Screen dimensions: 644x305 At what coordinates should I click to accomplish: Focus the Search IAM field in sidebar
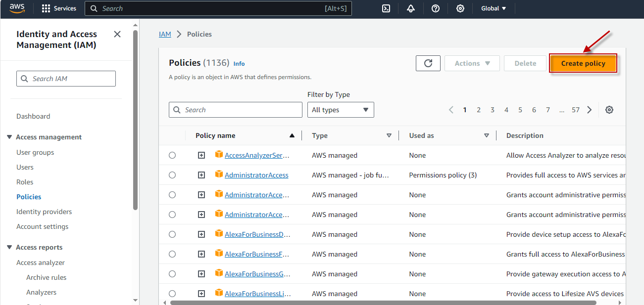[66, 79]
